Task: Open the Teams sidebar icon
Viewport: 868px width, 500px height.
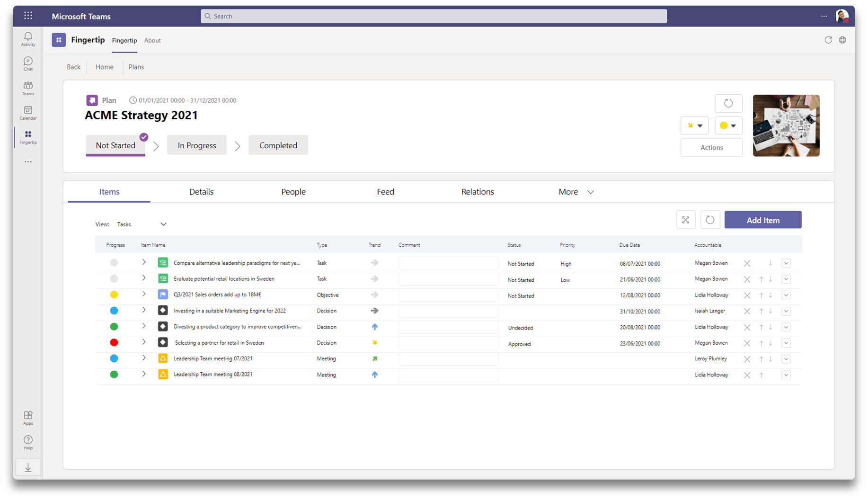Action: (28, 89)
